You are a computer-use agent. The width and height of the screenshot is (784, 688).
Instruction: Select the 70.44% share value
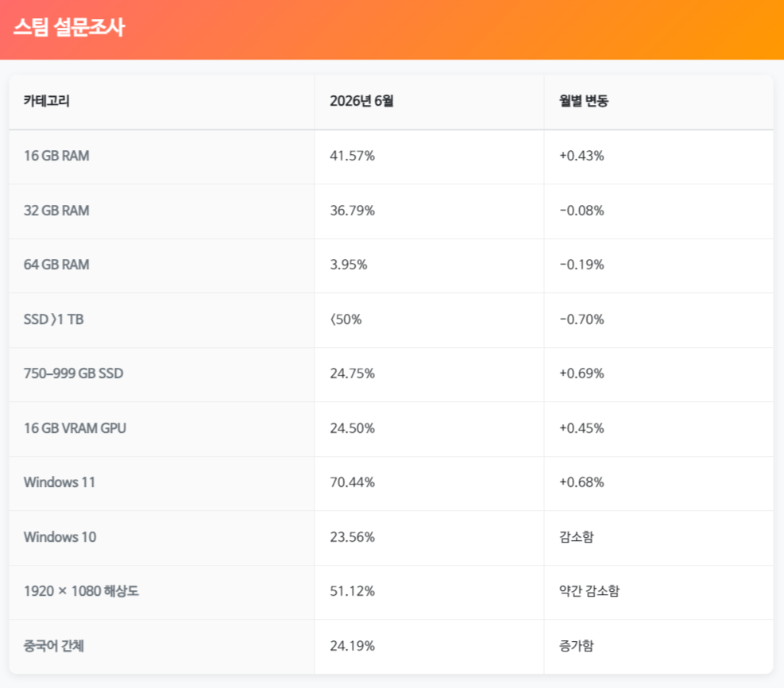pyautogui.click(x=352, y=482)
